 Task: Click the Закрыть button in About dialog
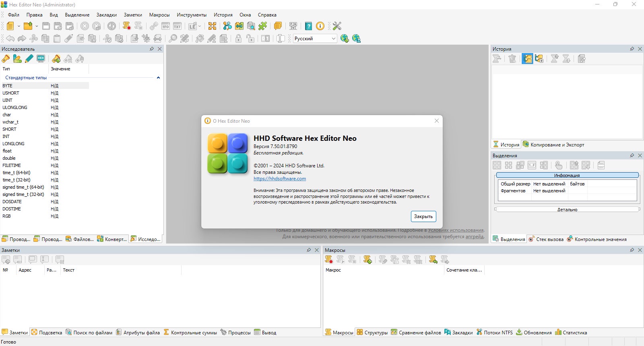(x=423, y=216)
